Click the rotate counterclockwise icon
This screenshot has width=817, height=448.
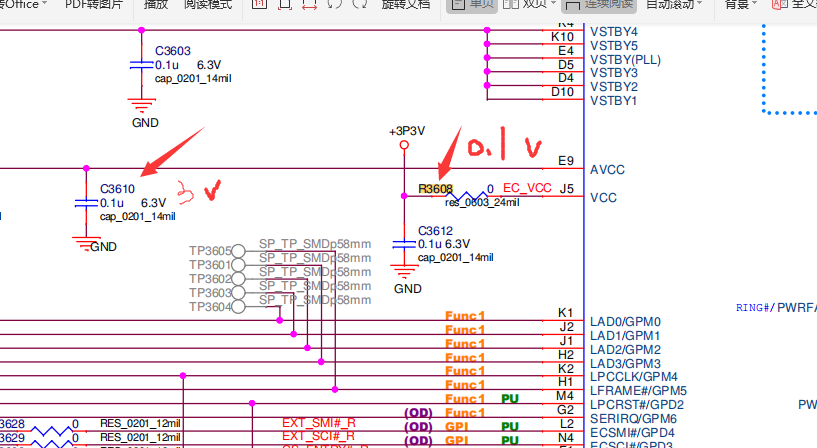pyautogui.click(x=332, y=5)
